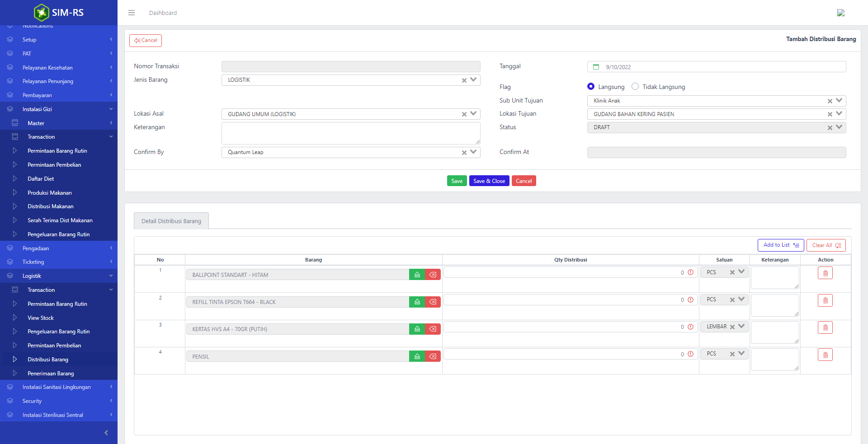
Task: Expand the Lokasi Asal dropdown
Action: (473, 114)
